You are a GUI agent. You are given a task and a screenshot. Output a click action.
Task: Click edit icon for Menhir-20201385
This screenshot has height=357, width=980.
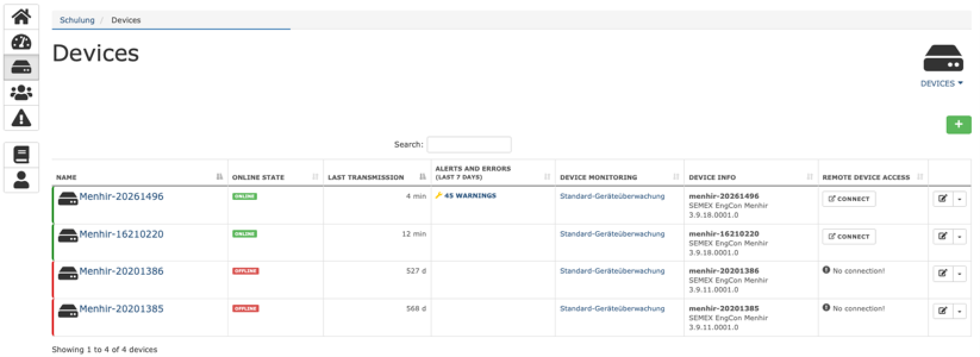click(x=943, y=311)
